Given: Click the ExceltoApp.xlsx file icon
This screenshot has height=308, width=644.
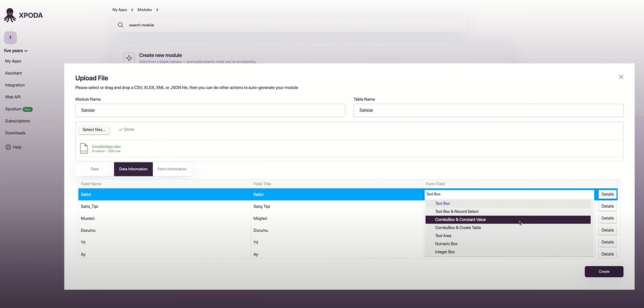Looking at the screenshot, I should (x=84, y=148).
